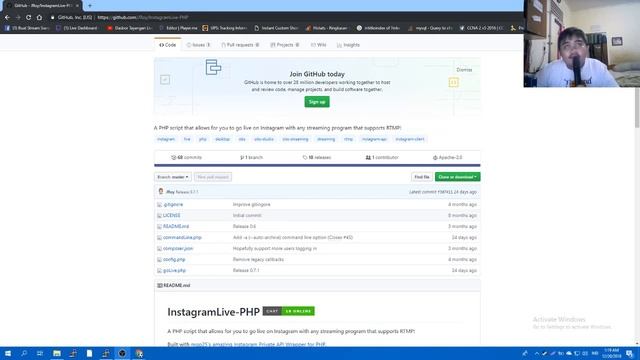Viewport: 640px width, 360px height.
Task: Open the Apache-2.0 license link
Action: click(447, 158)
